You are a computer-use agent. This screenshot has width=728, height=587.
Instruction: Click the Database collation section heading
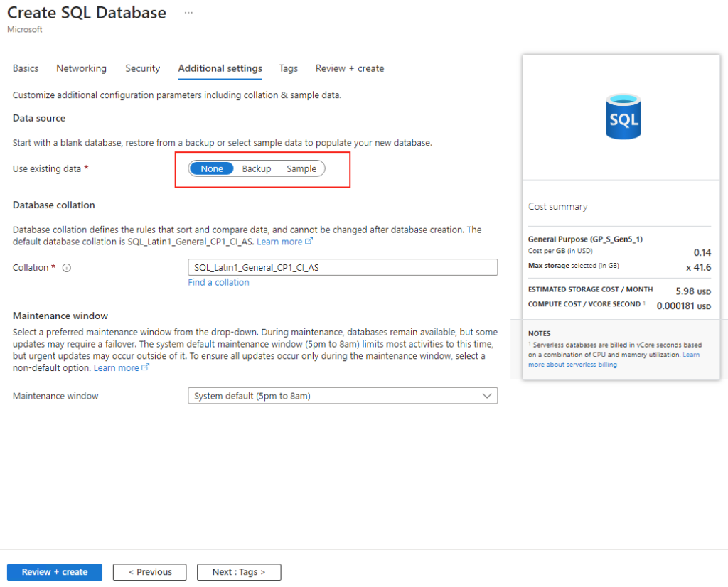tap(54, 205)
